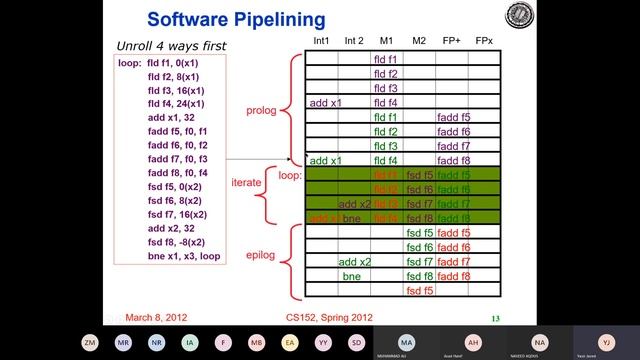Click the 'CS152, Spring 2012' footer text
The image size is (640, 360).
[x=329, y=318]
